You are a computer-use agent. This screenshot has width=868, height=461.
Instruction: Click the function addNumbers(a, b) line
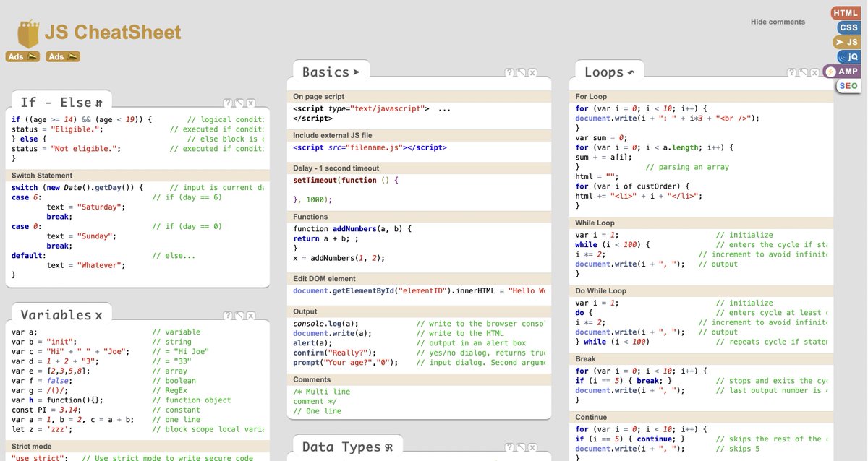tap(352, 229)
